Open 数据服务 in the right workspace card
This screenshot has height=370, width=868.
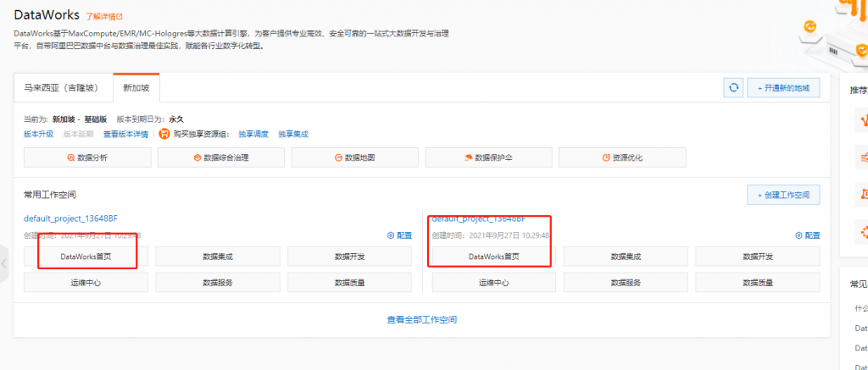pyautogui.click(x=626, y=283)
